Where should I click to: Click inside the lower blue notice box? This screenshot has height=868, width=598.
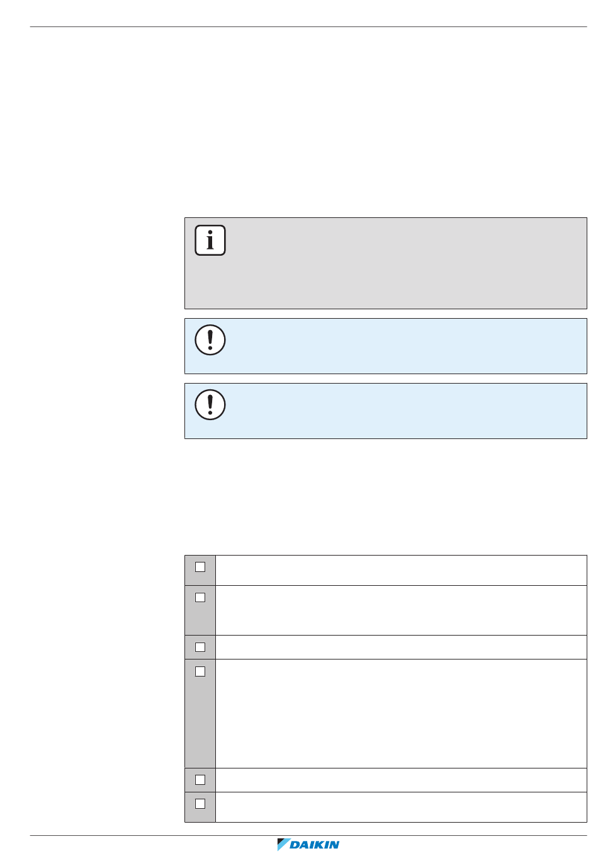click(386, 411)
